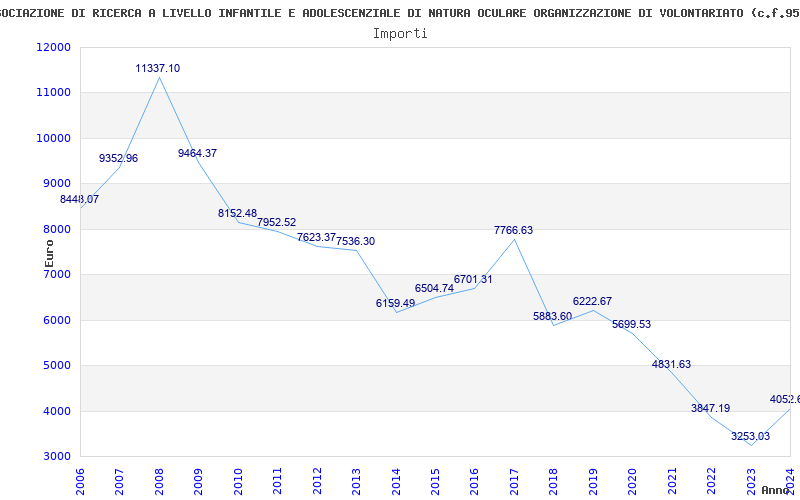This screenshot has width=800, height=500.
Task: Select the 2008 year axis label
Action: (159, 481)
